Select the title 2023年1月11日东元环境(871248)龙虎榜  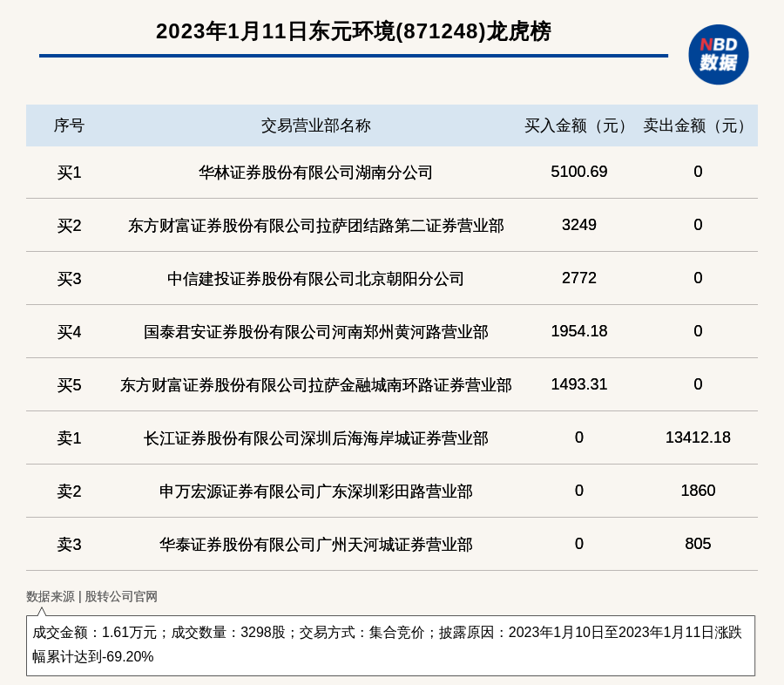[354, 31]
